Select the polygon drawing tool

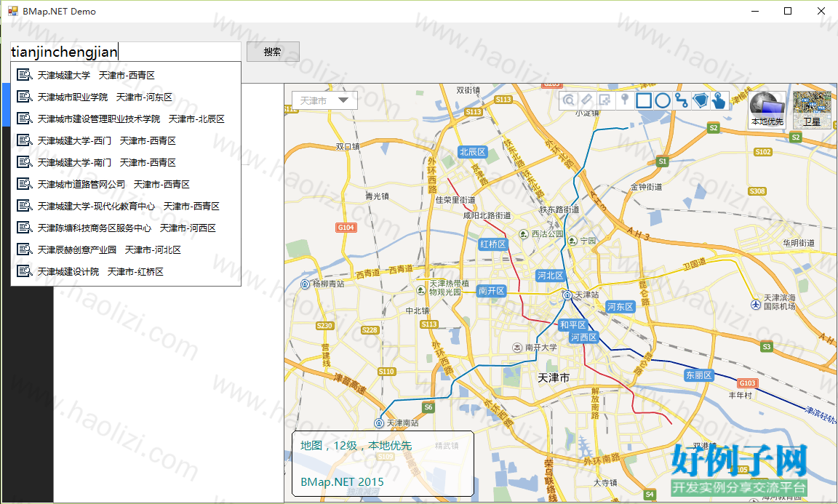click(700, 100)
